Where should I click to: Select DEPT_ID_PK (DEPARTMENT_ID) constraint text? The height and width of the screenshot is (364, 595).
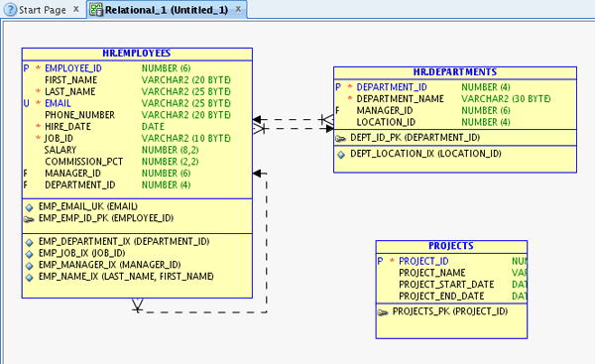[x=416, y=138]
